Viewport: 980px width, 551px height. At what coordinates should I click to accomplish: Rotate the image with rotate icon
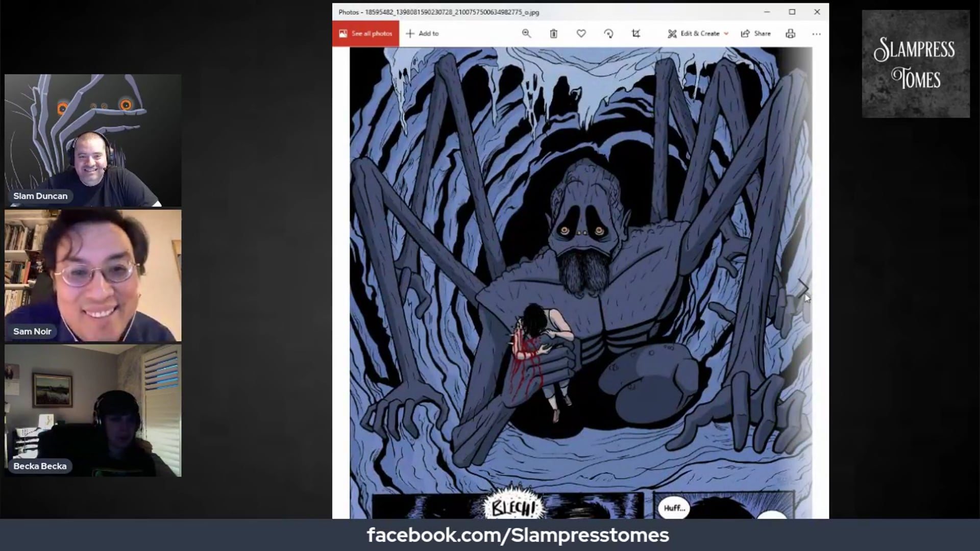(x=608, y=34)
